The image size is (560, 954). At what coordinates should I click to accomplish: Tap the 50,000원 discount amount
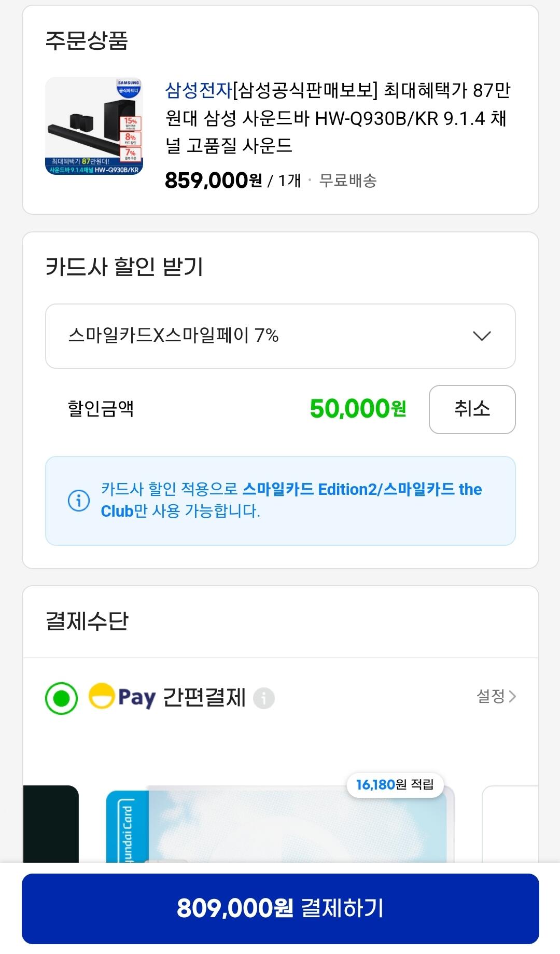click(x=358, y=409)
